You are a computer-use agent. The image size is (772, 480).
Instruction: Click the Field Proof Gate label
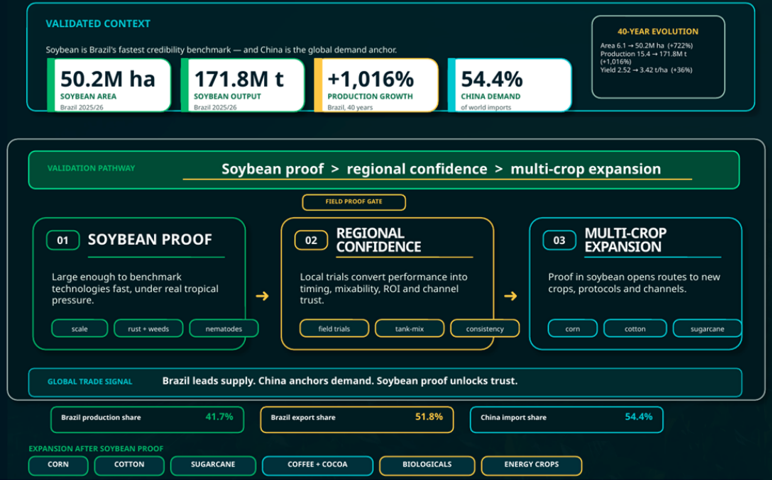(354, 202)
